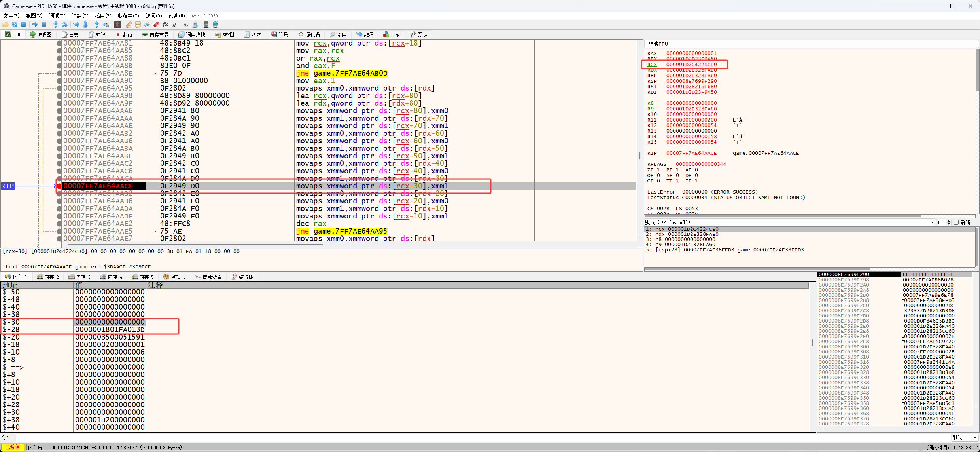980x452 pixels.
Task: Toggle breakpoint bullet at address 00007FF7AE64AAD6
Action: [59, 201]
